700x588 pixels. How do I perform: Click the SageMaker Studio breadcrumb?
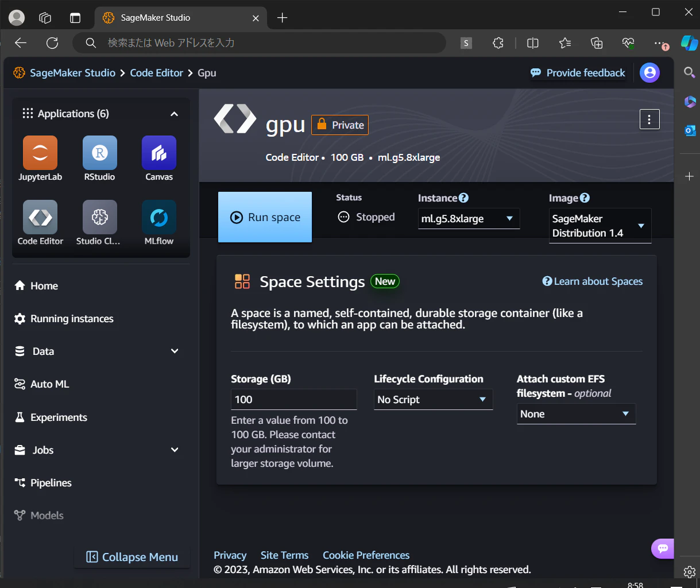72,73
